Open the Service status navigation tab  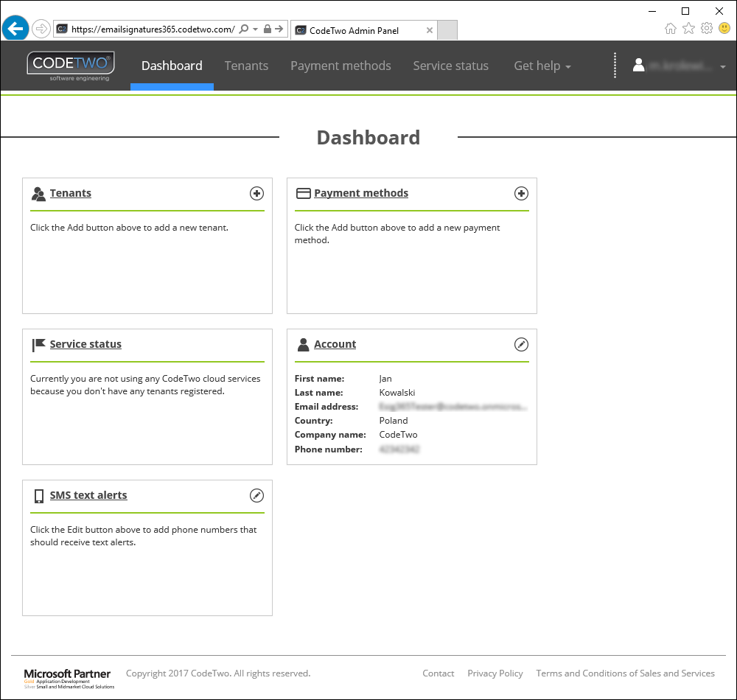coord(451,66)
